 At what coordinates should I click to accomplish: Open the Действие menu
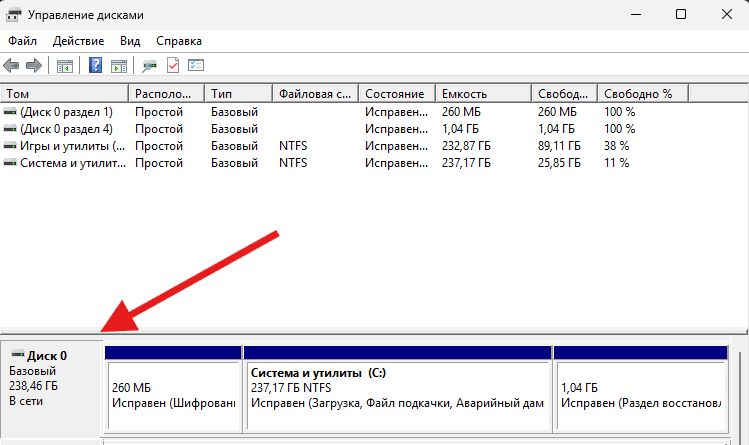coord(77,41)
